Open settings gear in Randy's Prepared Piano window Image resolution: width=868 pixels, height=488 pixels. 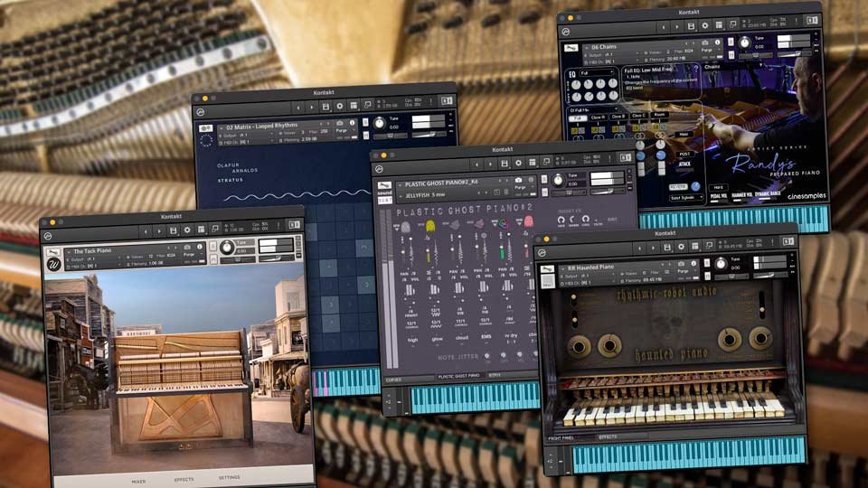coord(704,25)
